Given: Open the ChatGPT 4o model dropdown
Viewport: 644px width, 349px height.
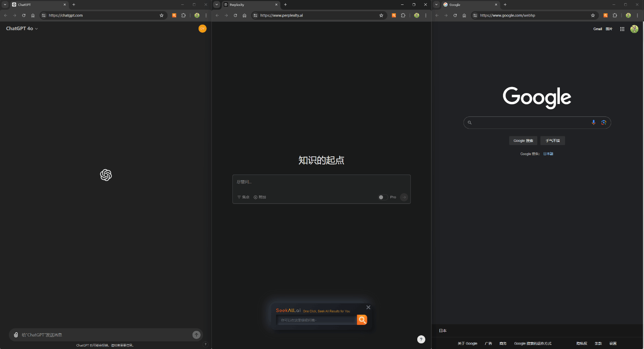Looking at the screenshot, I should [x=22, y=29].
